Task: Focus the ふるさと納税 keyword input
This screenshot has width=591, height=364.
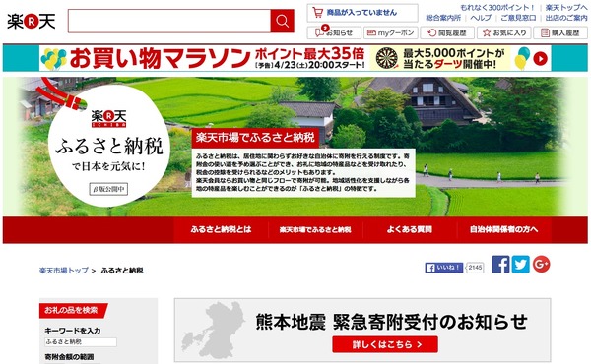Action: 81,342
